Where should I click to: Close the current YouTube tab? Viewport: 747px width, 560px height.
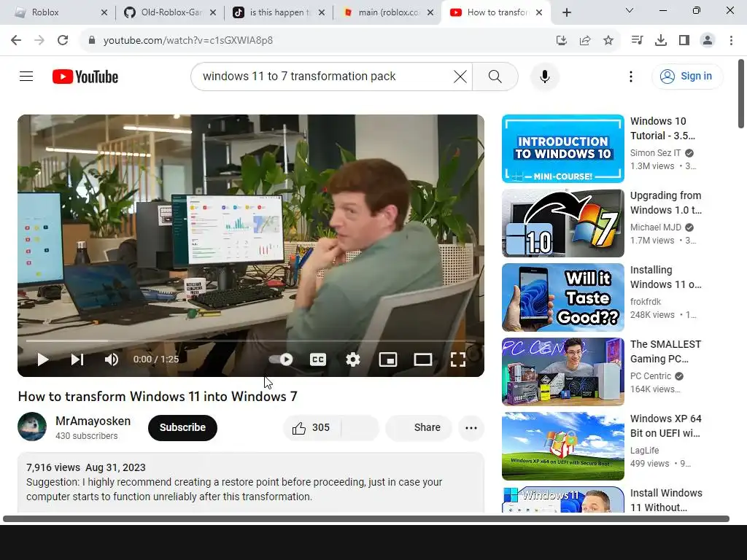[x=539, y=12]
